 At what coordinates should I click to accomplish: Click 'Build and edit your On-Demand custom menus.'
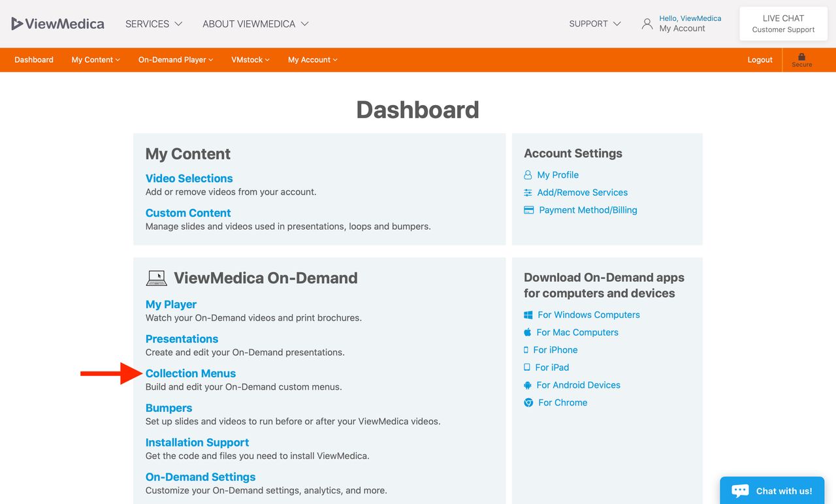tap(244, 386)
